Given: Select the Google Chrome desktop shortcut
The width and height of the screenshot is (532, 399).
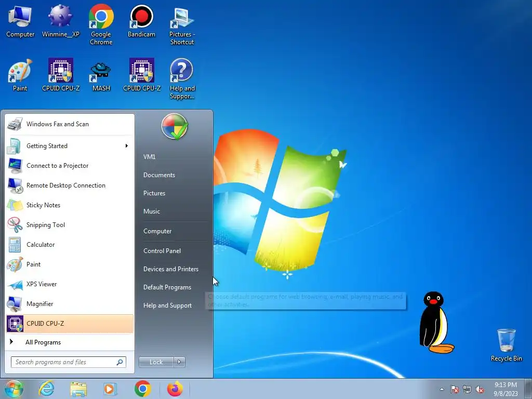Looking at the screenshot, I should [101, 24].
